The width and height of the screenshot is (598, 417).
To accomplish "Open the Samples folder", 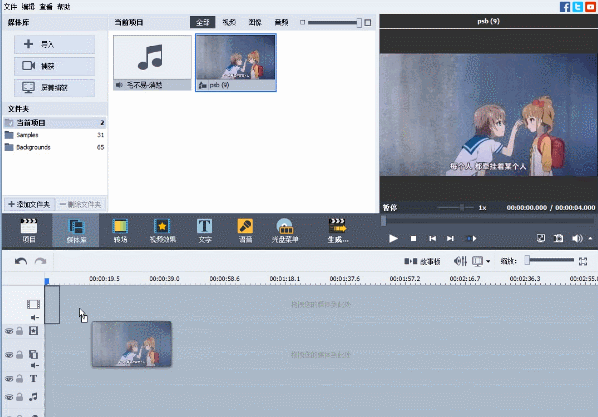I will click(55, 135).
